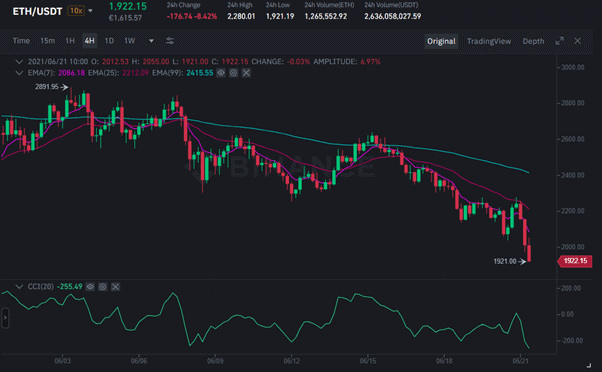602x372 pixels.
Task: Select the Time chart interval
Action: [x=21, y=41]
